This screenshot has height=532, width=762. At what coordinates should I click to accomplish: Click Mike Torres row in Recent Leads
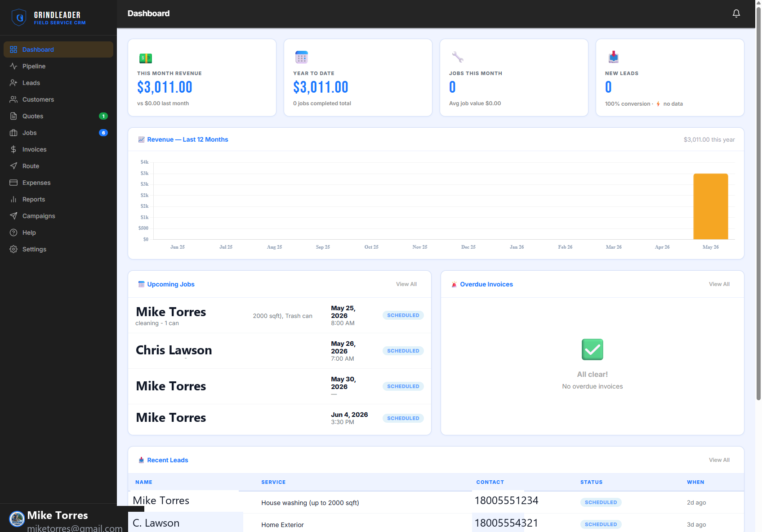[x=436, y=502]
